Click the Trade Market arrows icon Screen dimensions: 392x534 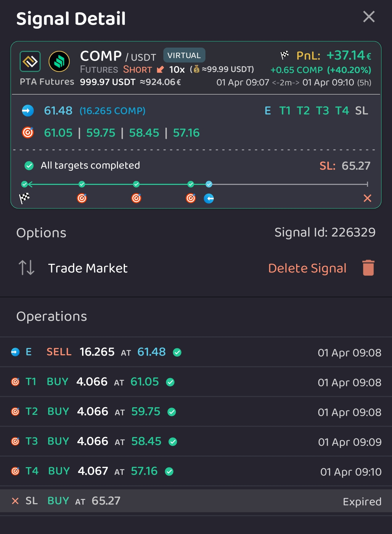26,268
